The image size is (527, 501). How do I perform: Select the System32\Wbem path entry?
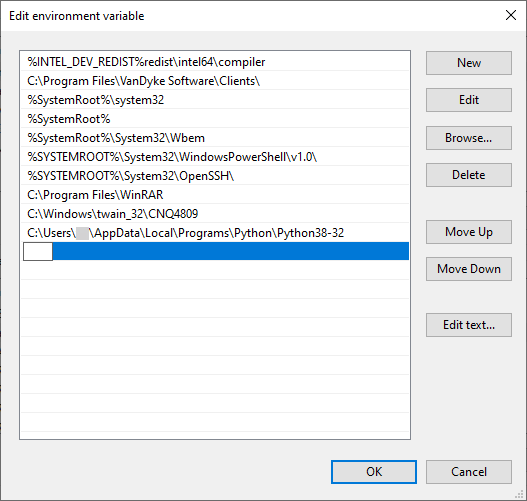(215, 138)
